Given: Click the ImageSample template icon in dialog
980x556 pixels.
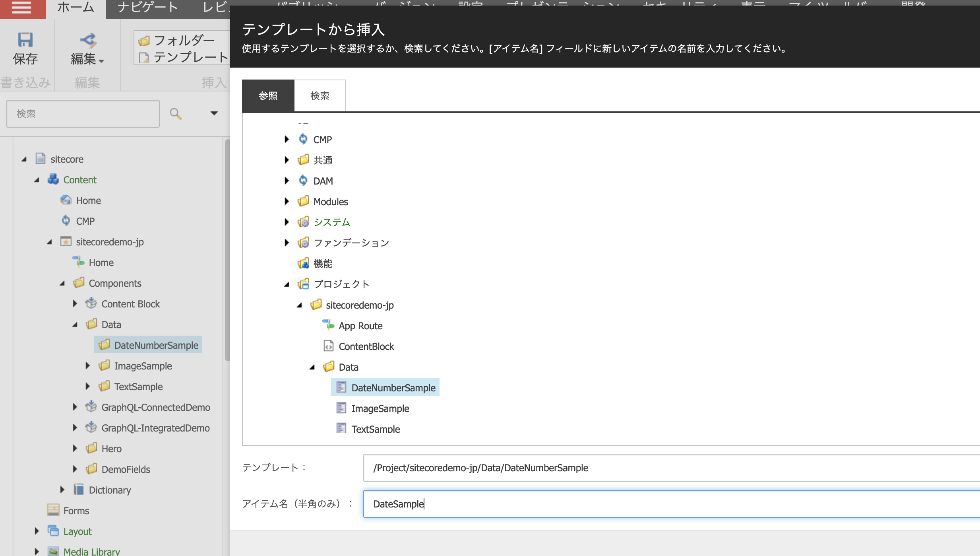Looking at the screenshot, I should click(341, 408).
